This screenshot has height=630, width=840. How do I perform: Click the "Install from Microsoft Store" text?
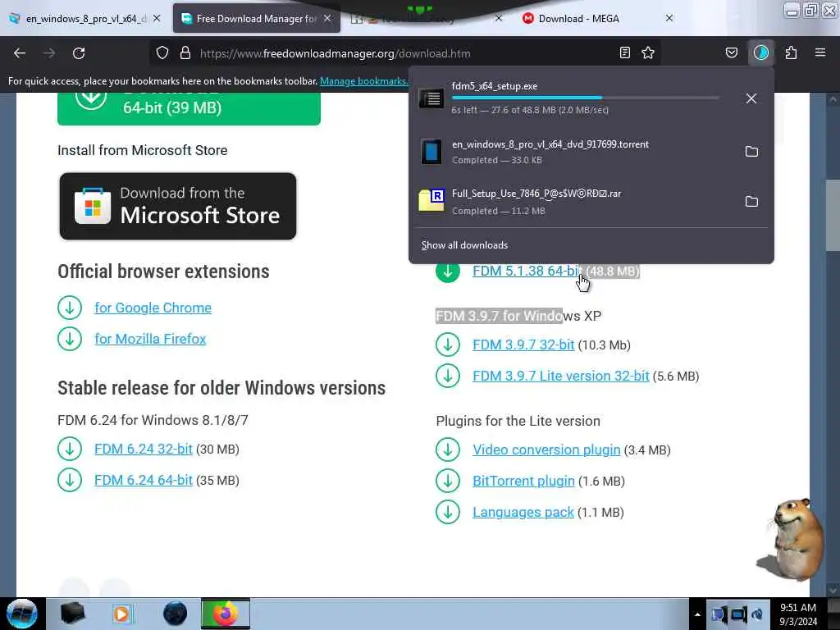coord(143,150)
